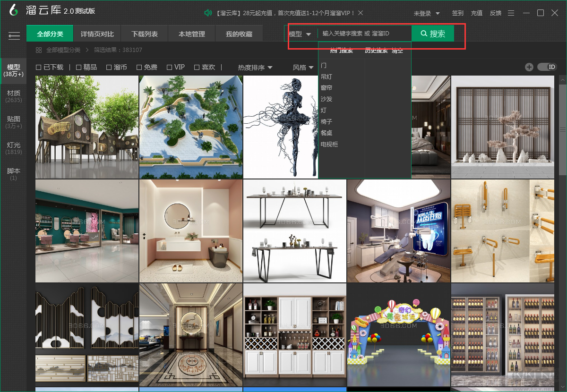Check the 已下载 filter checkbox
This screenshot has height=392, width=567.
tap(39, 68)
